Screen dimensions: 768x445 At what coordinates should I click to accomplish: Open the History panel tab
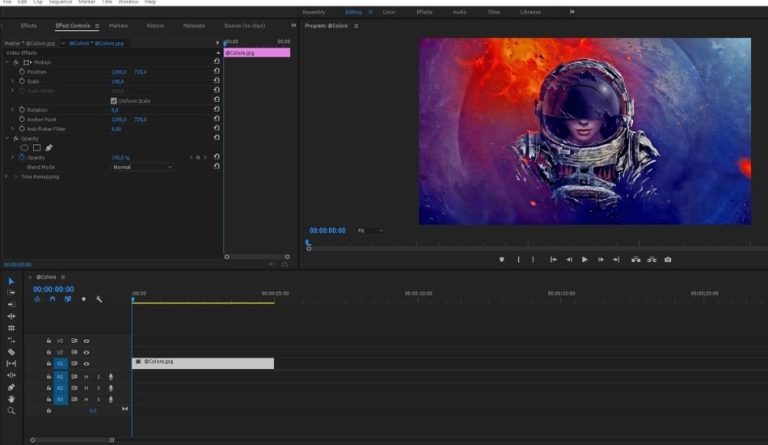155,25
